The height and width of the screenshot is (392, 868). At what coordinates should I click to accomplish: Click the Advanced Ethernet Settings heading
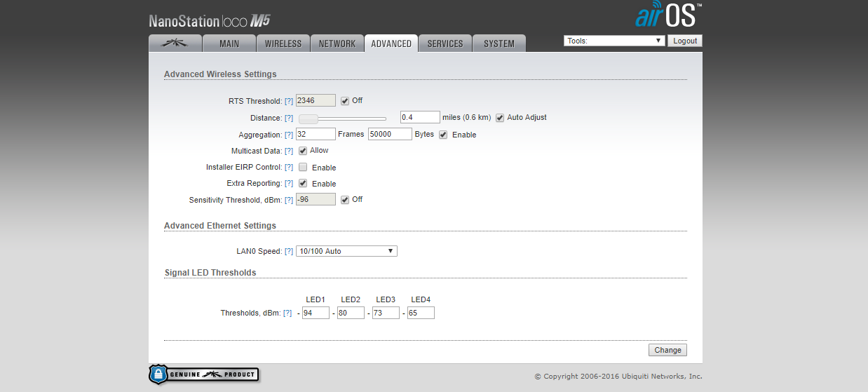tap(220, 226)
